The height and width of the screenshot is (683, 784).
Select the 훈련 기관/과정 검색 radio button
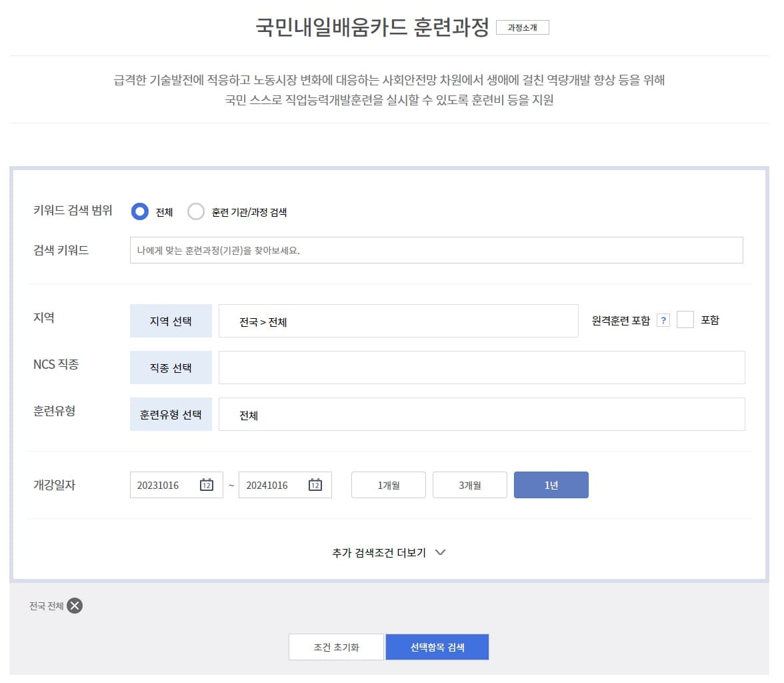196,211
